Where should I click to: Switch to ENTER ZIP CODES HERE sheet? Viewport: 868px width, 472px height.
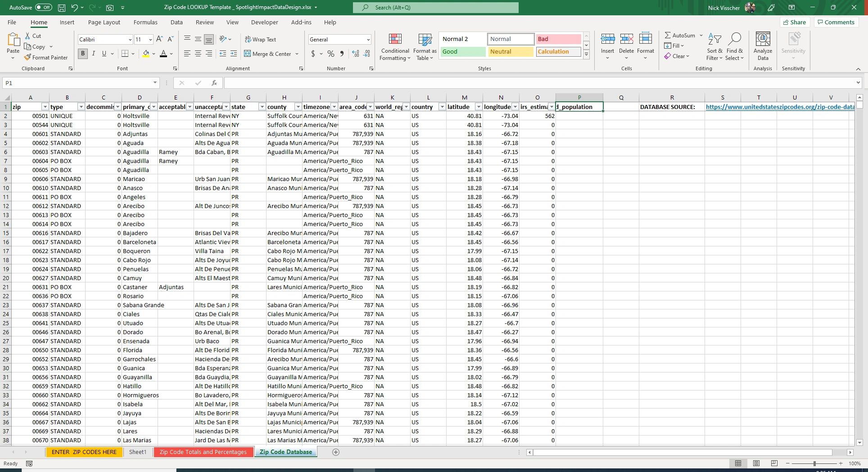coord(84,452)
